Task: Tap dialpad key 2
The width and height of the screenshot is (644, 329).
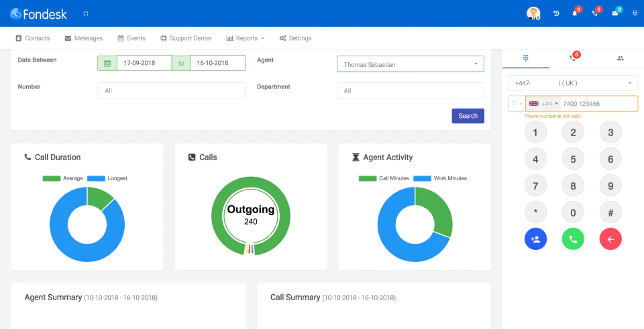Action: [573, 132]
